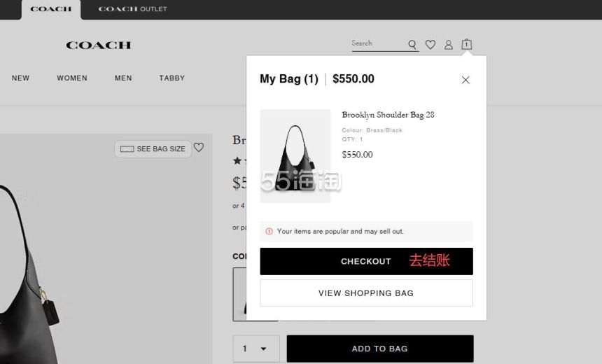Open the Brooklyn Shoulder Bag 28 thumbnail

[x=295, y=156]
